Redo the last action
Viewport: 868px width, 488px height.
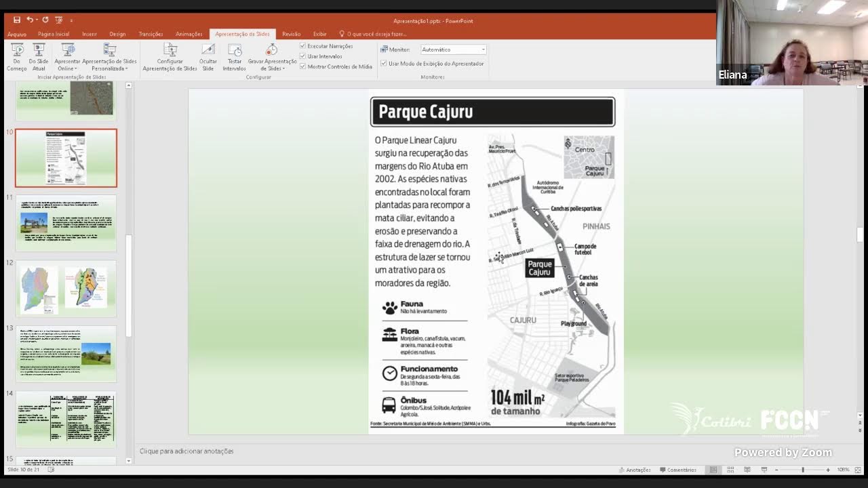[45, 20]
